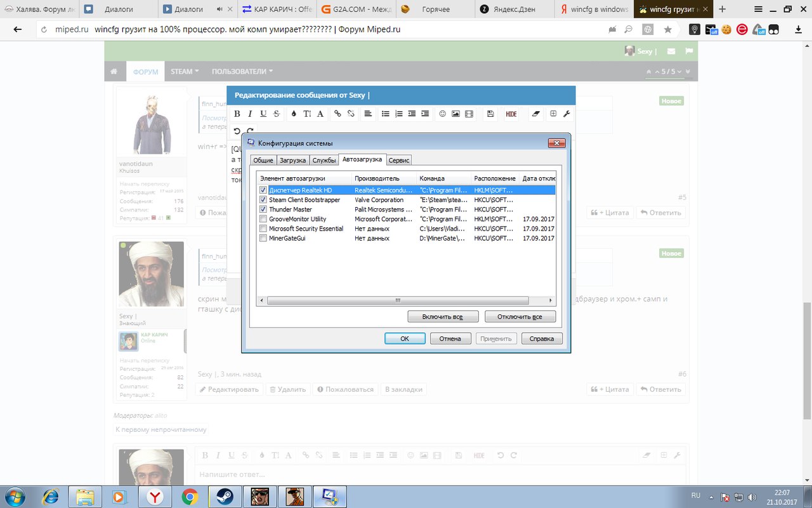Remove link with broken chain icon
Viewport: 812px width, 508px height.
tap(351, 114)
